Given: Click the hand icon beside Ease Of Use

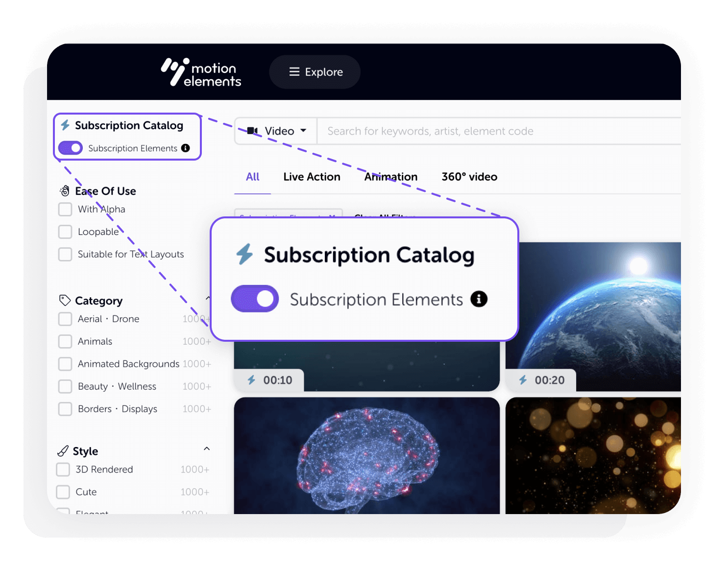Looking at the screenshot, I should 64,190.
